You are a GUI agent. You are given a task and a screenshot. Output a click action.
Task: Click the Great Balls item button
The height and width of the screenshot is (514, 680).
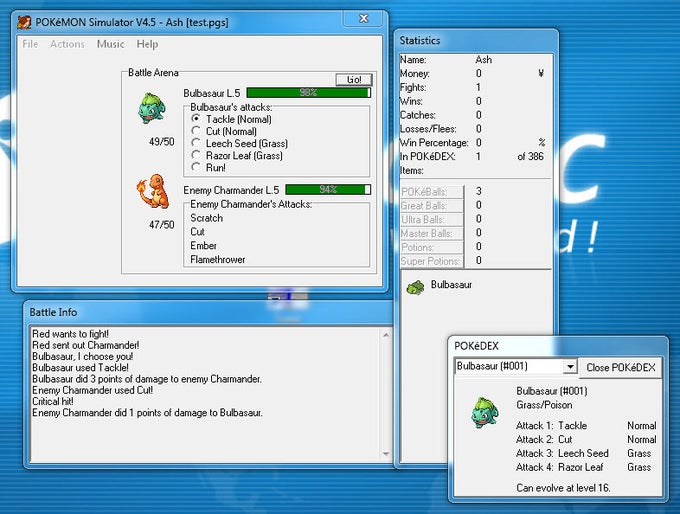point(432,206)
